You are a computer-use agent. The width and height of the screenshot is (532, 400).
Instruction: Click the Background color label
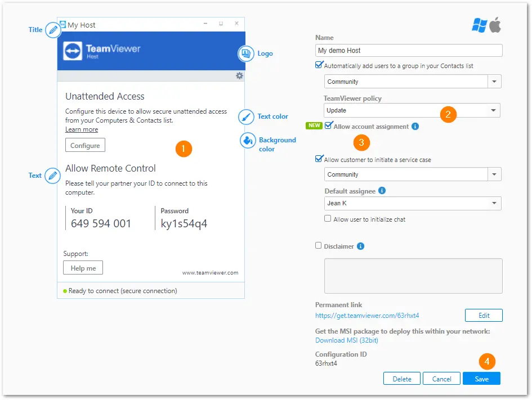pos(277,145)
